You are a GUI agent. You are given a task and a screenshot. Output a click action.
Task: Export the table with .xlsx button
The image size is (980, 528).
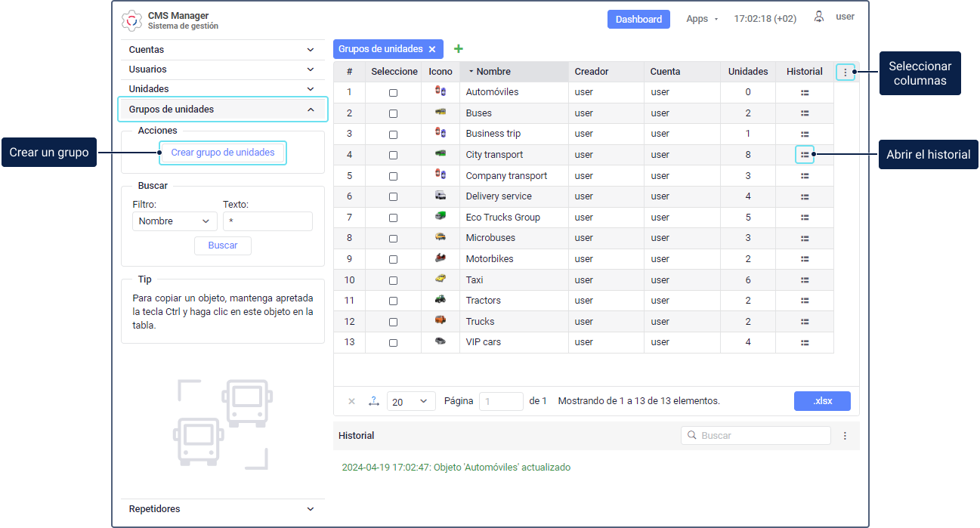[822, 401]
